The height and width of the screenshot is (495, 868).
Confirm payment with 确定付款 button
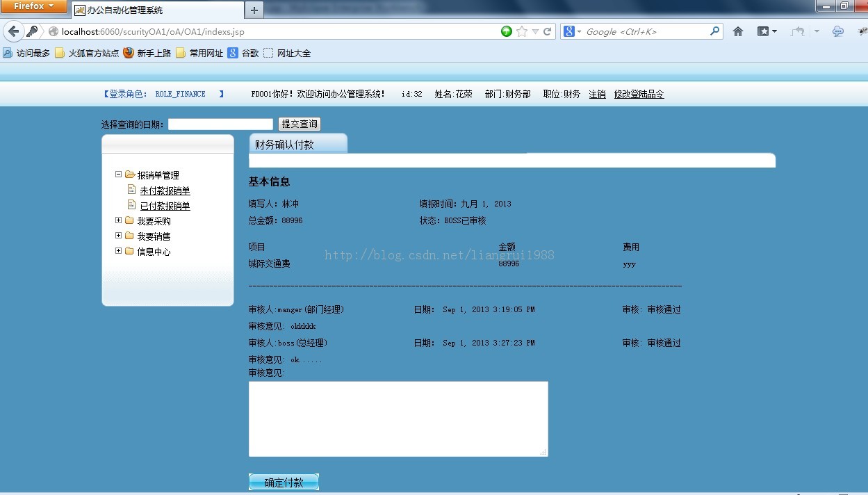tap(284, 481)
